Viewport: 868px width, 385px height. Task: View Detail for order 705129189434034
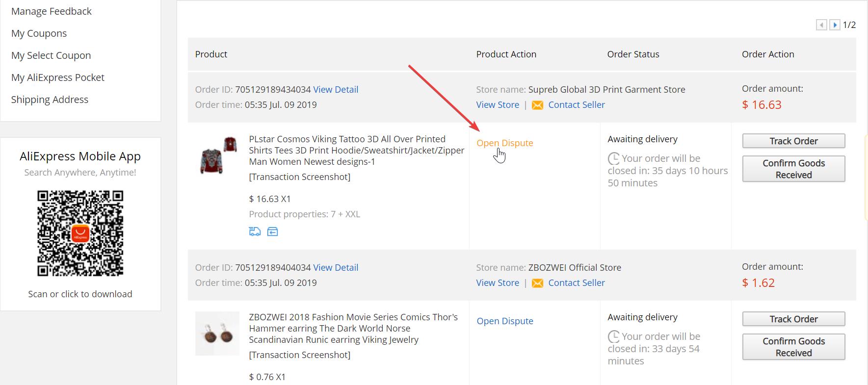click(336, 89)
